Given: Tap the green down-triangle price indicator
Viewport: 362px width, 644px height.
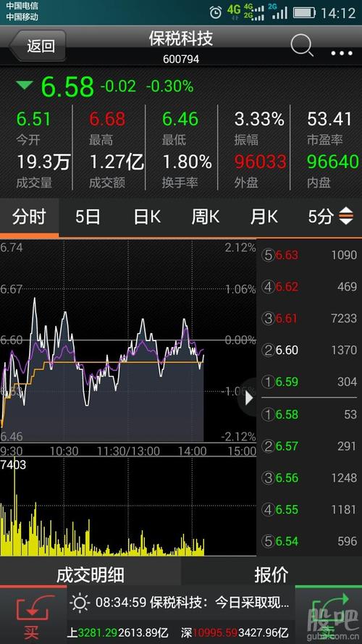Looking at the screenshot, I should [x=24, y=85].
